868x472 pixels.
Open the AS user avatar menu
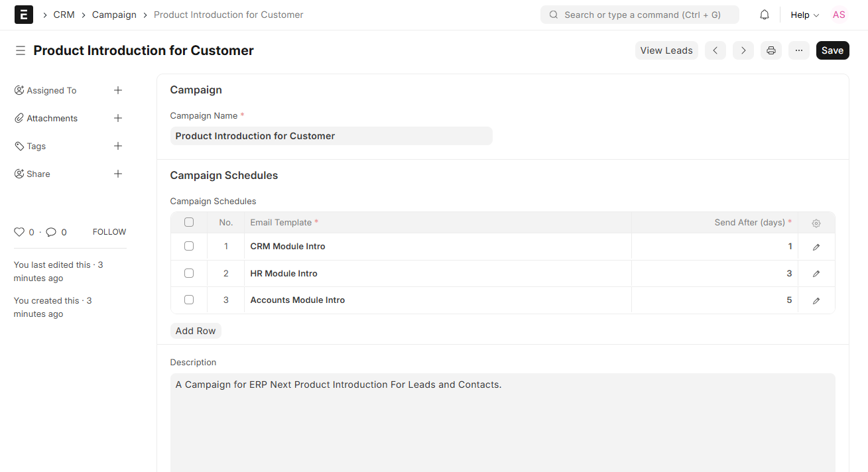point(839,15)
